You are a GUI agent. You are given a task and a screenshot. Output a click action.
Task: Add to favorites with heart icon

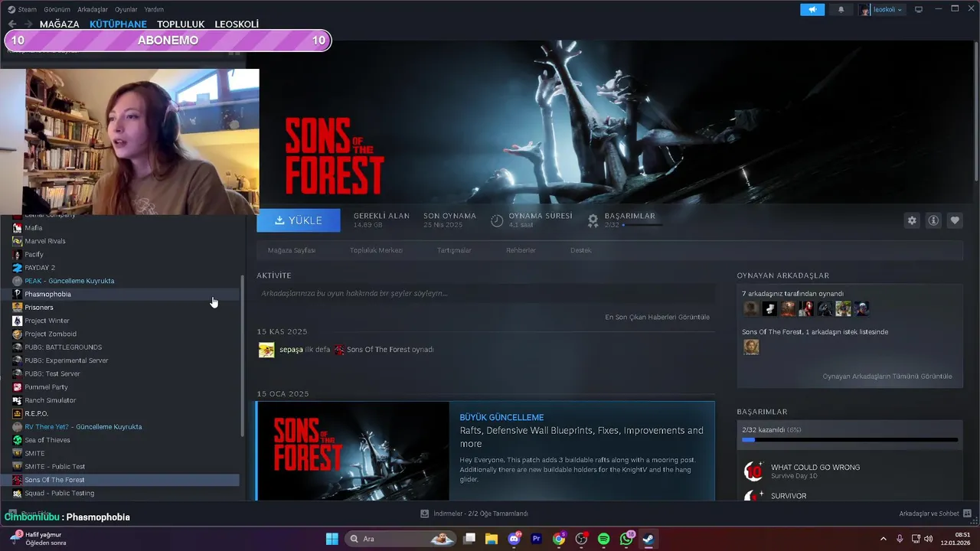coord(955,220)
